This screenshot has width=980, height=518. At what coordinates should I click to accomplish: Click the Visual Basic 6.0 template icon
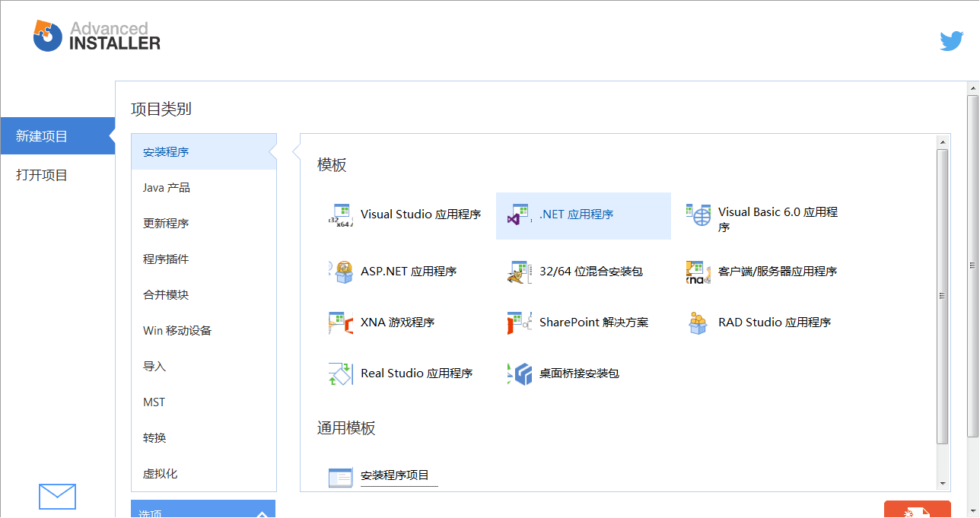point(698,215)
